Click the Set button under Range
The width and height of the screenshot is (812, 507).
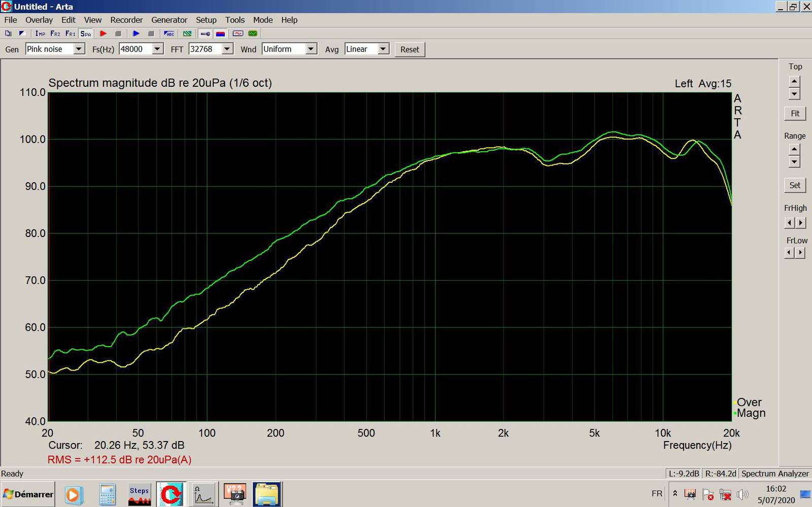coord(795,185)
